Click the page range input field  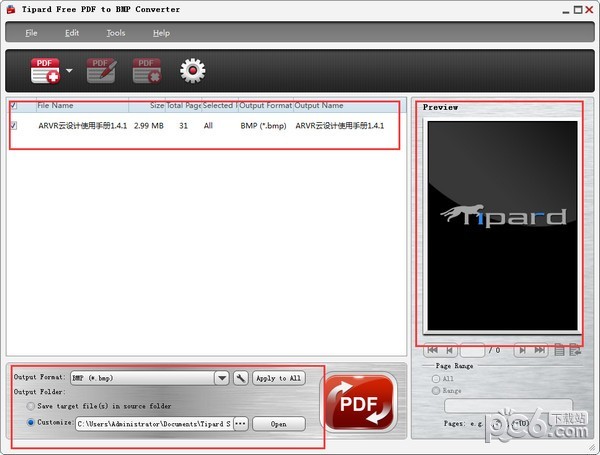pos(509,406)
